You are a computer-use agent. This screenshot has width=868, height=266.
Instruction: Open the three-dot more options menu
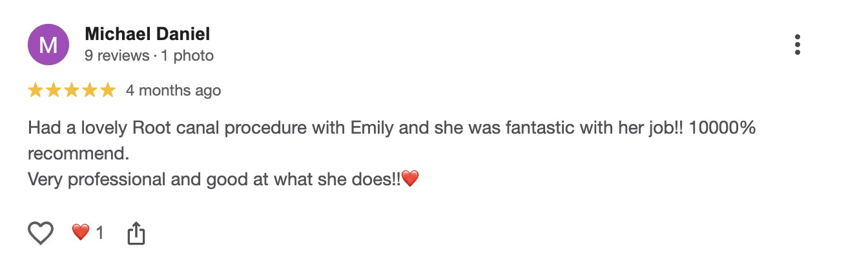(x=798, y=45)
